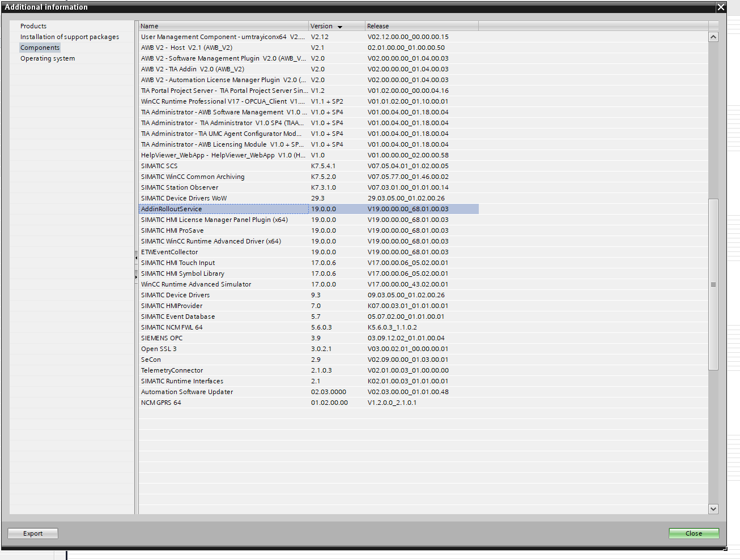Image resolution: width=740 pixels, height=560 pixels.
Task: Click the scroll down arrow of the component list
Action: [x=713, y=509]
